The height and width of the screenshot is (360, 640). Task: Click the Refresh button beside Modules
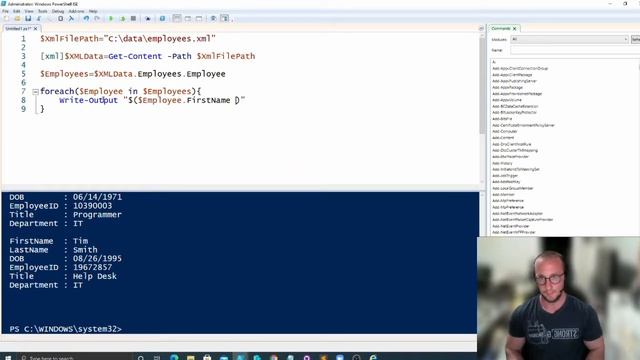635,39
